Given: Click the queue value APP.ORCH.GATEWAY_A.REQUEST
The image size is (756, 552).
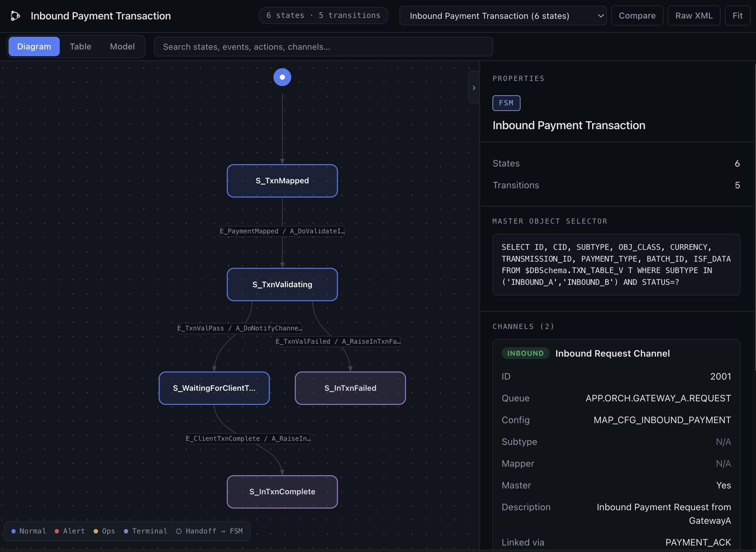Looking at the screenshot, I should (658, 398).
